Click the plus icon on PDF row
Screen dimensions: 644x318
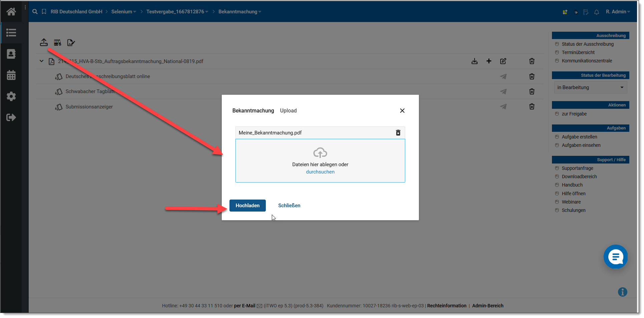[x=489, y=61]
